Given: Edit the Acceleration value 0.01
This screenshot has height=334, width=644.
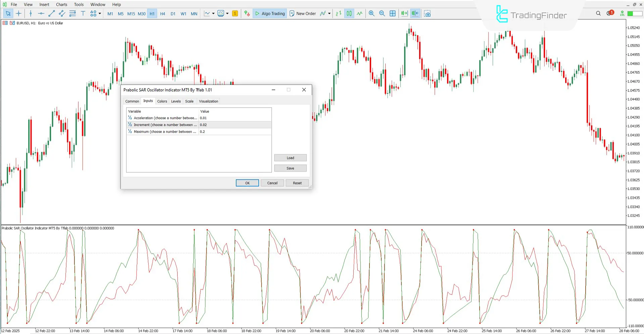Looking at the screenshot, I should pyautogui.click(x=203, y=118).
